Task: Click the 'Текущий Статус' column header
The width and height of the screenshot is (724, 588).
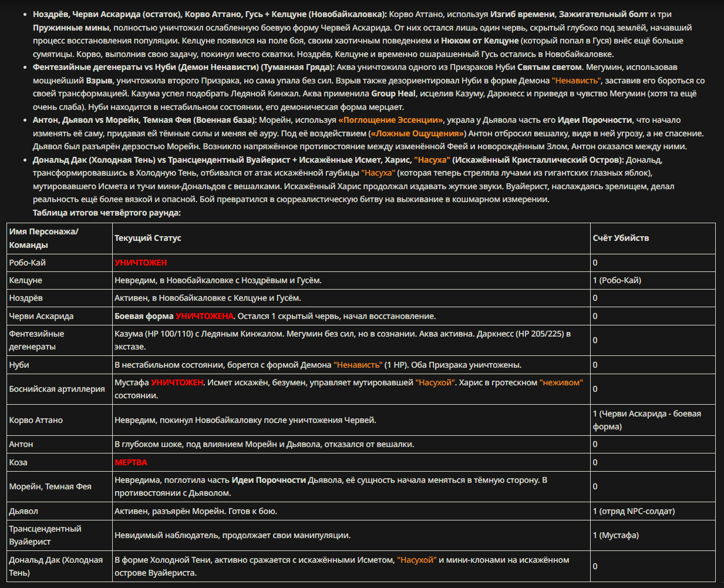Action: point(351,238)
